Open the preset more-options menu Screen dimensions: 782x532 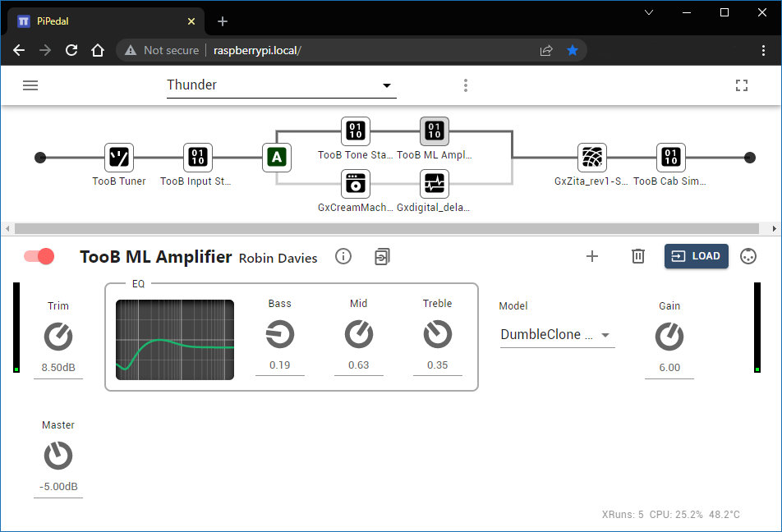click(465, 85)
